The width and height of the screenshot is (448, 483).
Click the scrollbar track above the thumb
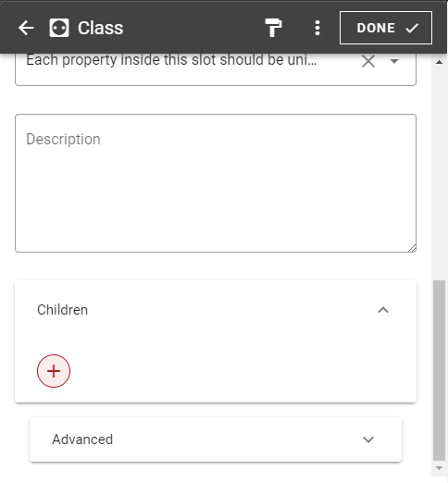[440, 173]
